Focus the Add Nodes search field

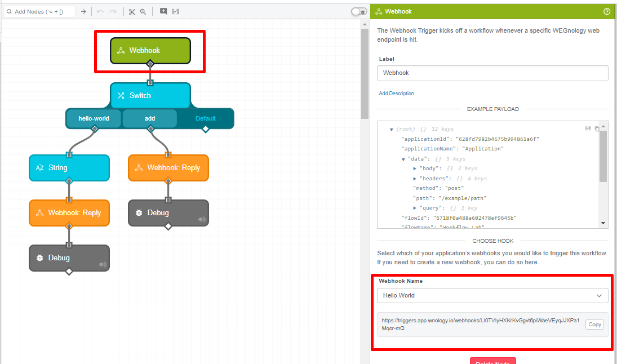(x=39, y=12)
